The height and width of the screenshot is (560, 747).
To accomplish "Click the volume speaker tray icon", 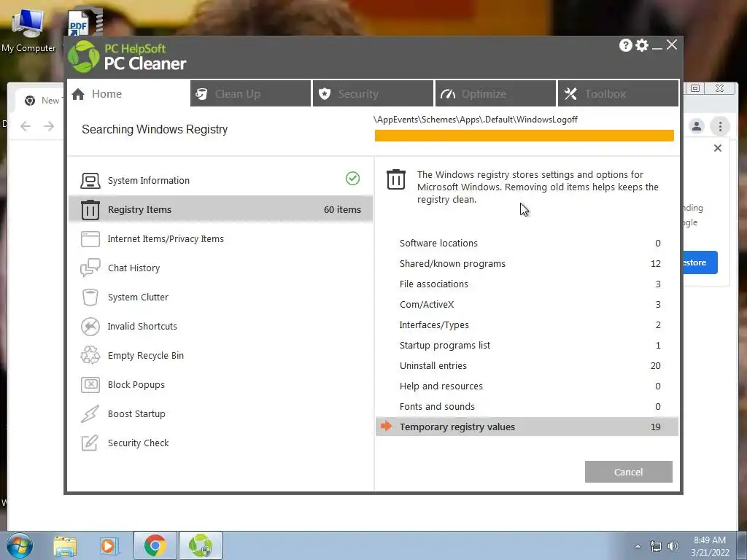I will 673,546.
